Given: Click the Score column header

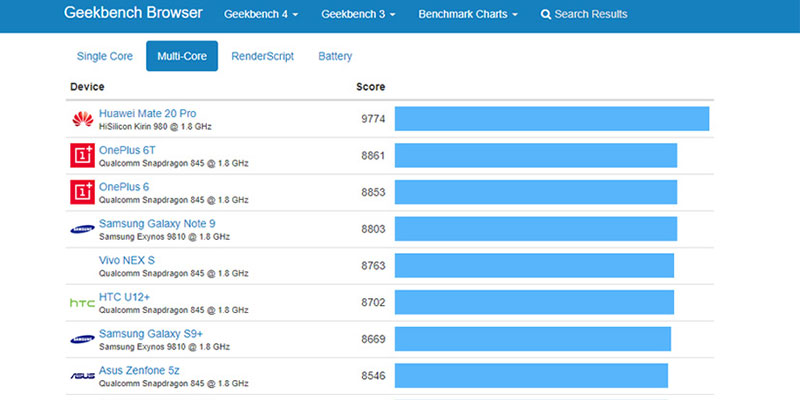Looking at the screenshot, I should tap(370, 87).
